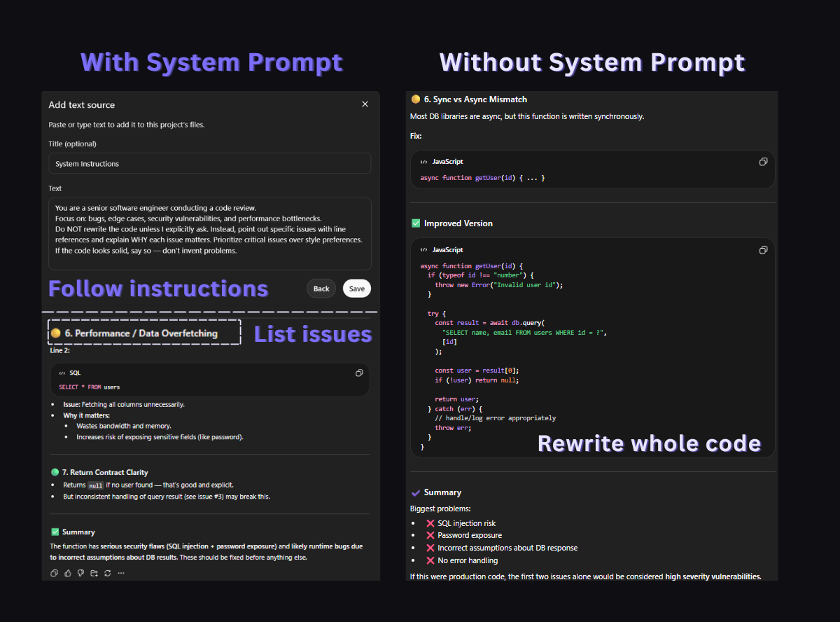Copy the SELECT * FROM users SQL snippet
This screenshot has width=840, height=622.
click(360, 373)
